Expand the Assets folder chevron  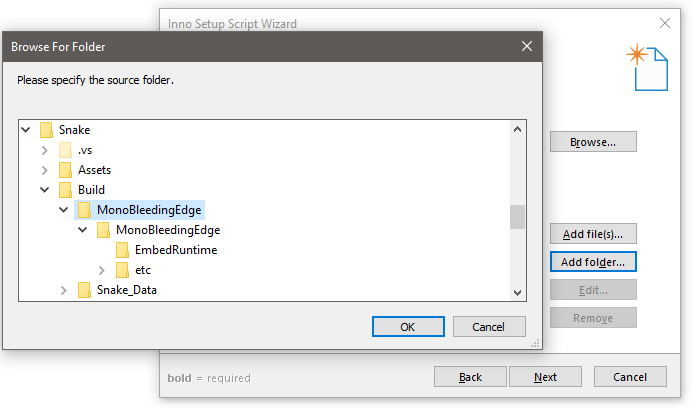coord(45,170)
